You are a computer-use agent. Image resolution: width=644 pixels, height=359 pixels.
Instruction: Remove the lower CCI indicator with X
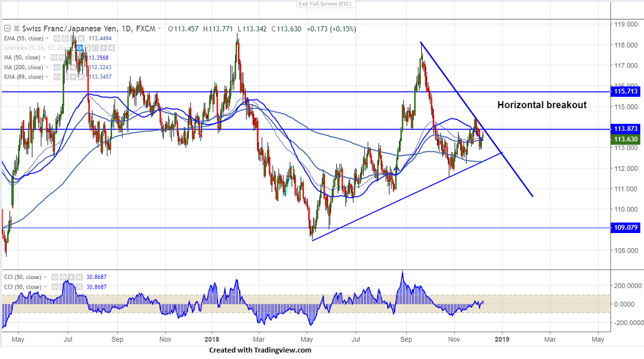click(x=79, y=287)
